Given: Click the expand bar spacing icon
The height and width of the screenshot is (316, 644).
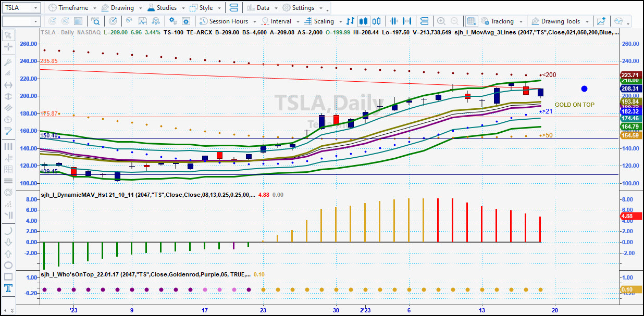Looking at the screenshot, I should tap(408, 21).
